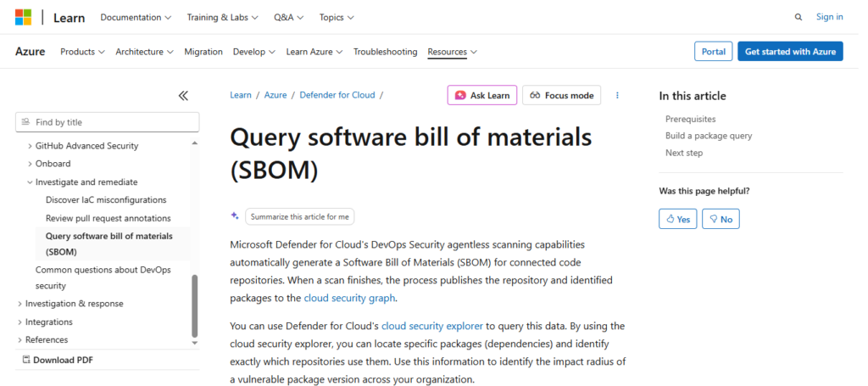
Task: Open the Products menu
Action: click(x=82, y=52)
